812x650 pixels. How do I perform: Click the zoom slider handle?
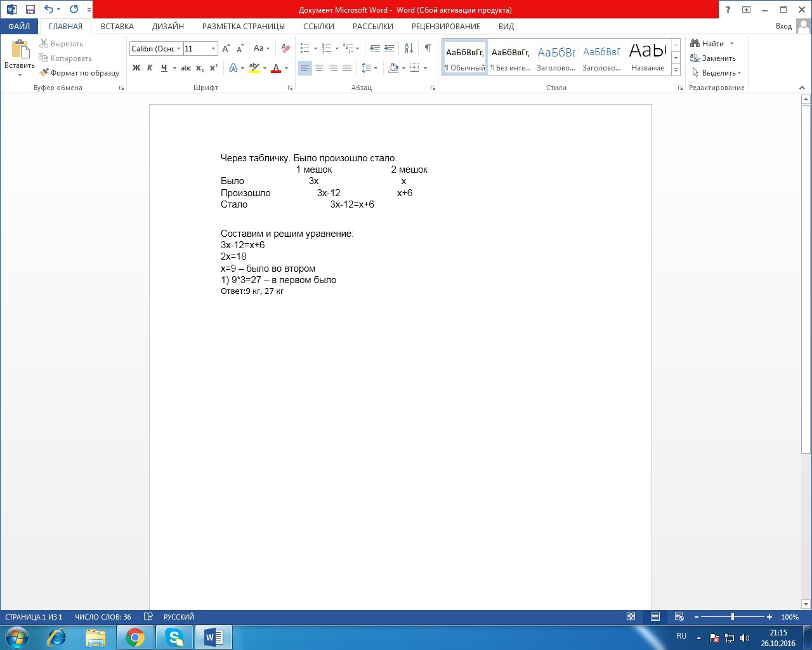pos(733,617)
